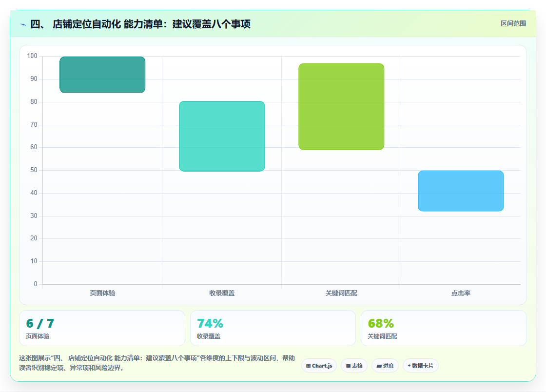Click the 关键词匹配 x-axis label
Viewport: 546px width, 392px height.
point(341,293)
